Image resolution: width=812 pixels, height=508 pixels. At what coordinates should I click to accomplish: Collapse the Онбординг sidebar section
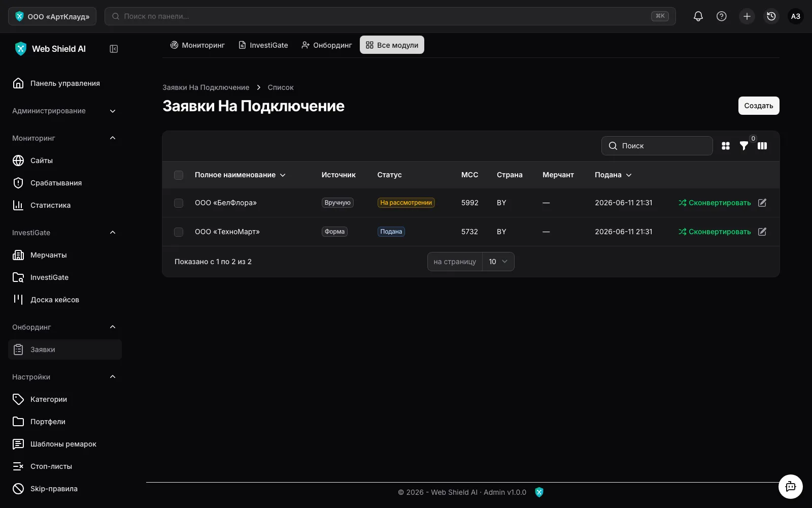coord(65,327)
